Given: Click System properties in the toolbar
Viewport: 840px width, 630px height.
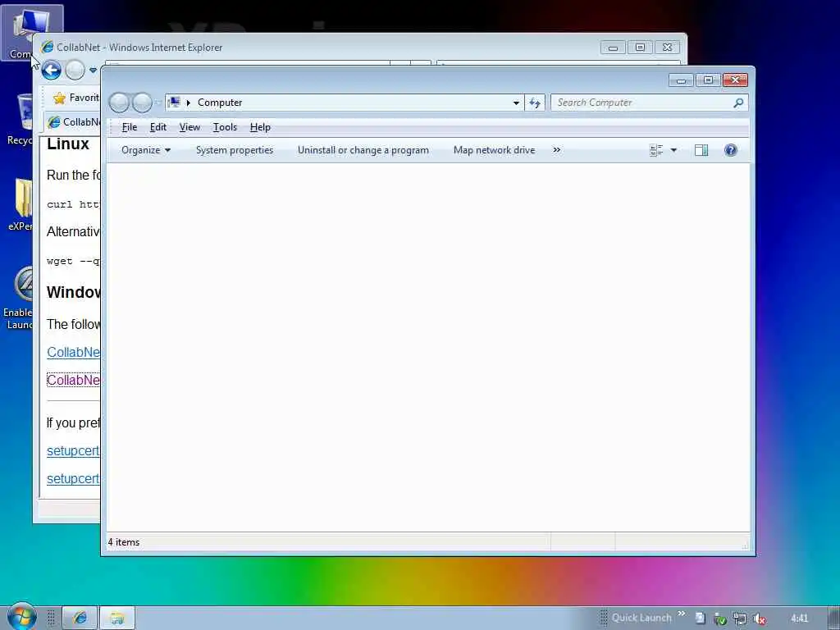Looking at the screenshot, I should 235,150.
